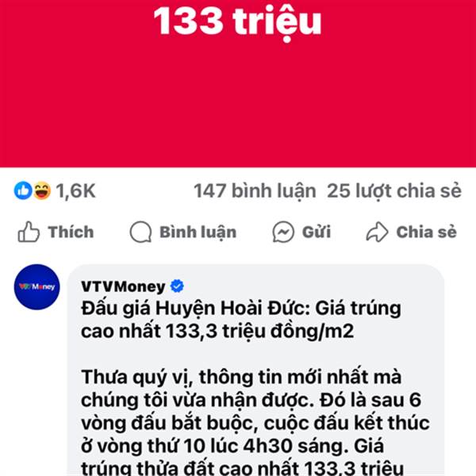Tap the Đấu giá Huyện Hoài Đức comment headline

(x=241, y=320)
